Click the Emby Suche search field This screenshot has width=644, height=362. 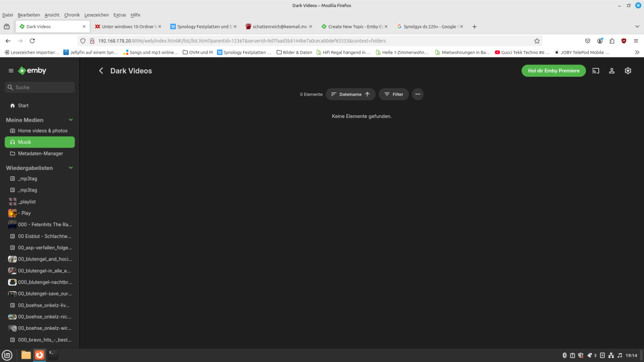tap(40, 87)
